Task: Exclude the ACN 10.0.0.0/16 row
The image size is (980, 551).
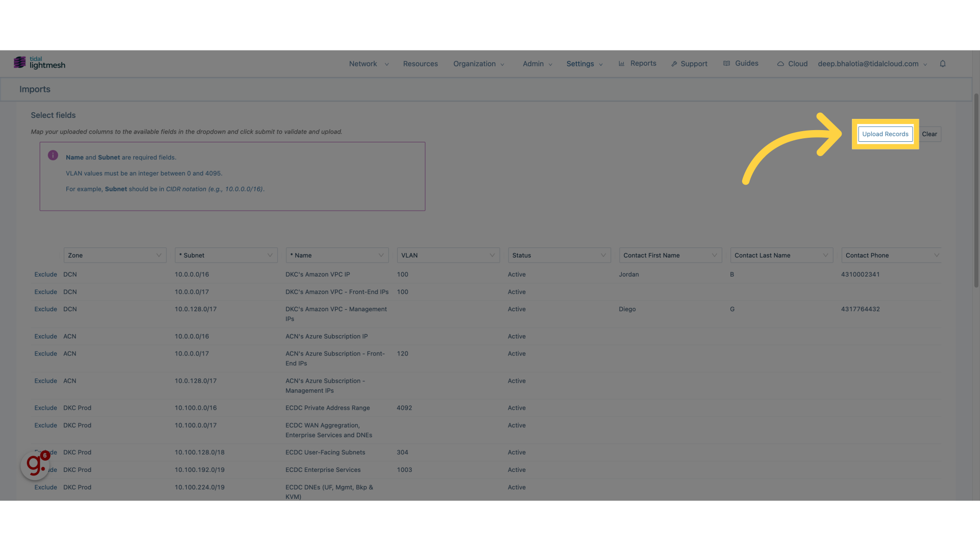Action: (x=45, y=336)
